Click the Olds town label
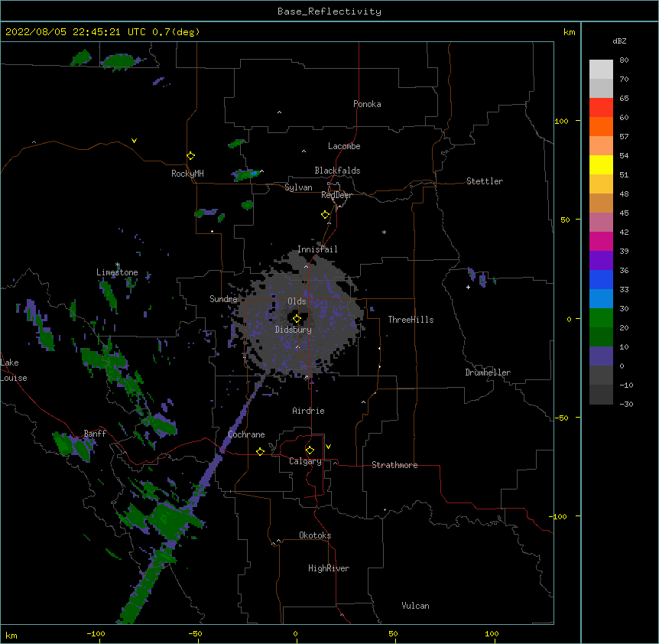Screen dimensions: 659x644 click(x=297, y=301)
